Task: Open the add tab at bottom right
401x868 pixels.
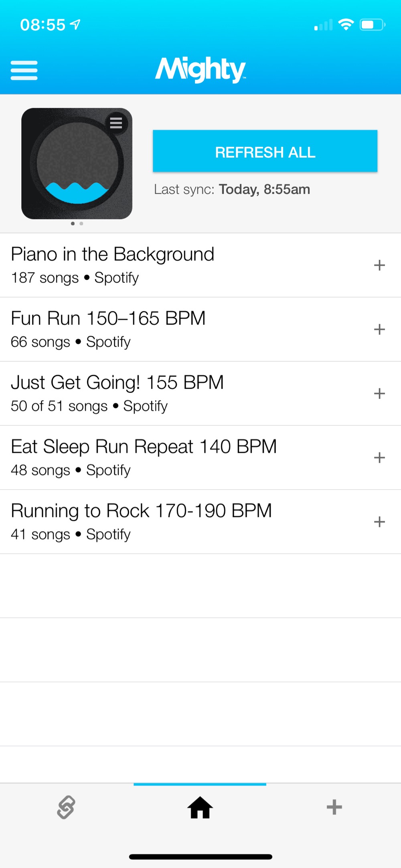Action: (x=334, y=807)
